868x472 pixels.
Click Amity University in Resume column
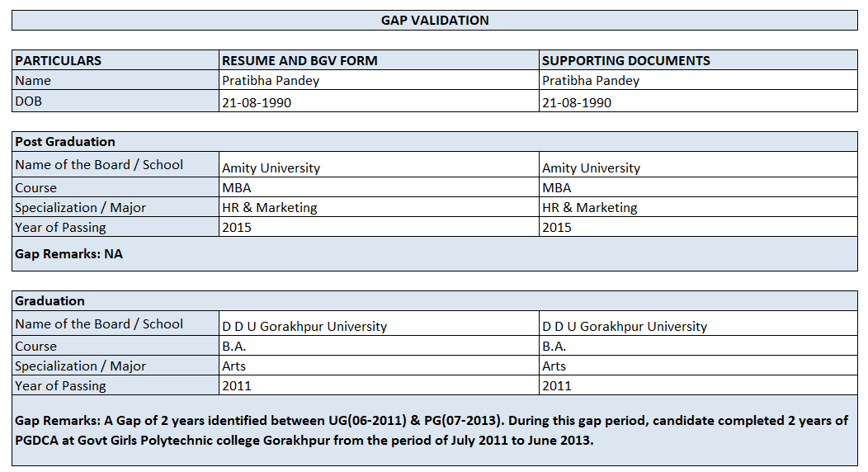pyautogui.click(x=271, y=168)
